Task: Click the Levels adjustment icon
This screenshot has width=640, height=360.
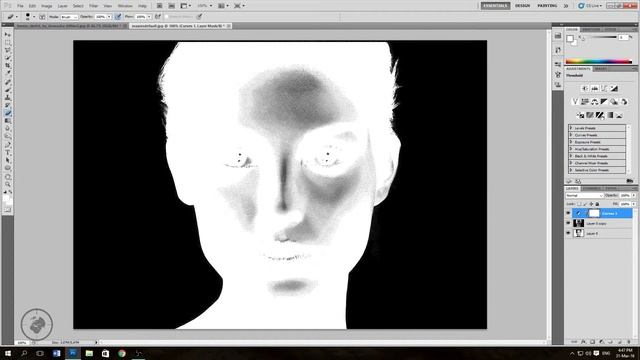Action: point(595,89)
